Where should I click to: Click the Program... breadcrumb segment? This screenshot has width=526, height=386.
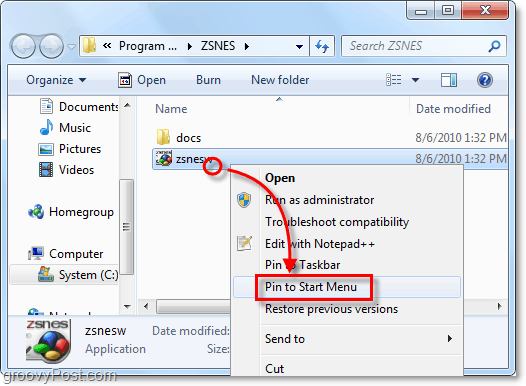point(148,46)
